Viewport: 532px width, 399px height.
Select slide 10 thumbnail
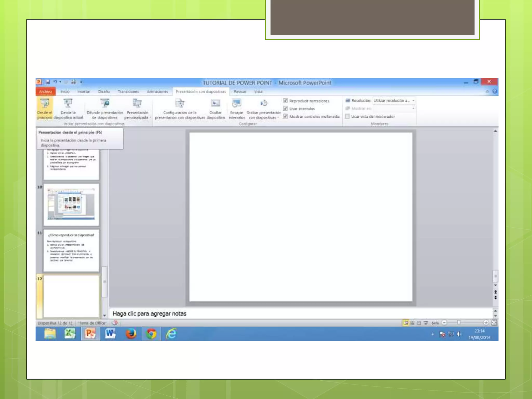[71, 204]
